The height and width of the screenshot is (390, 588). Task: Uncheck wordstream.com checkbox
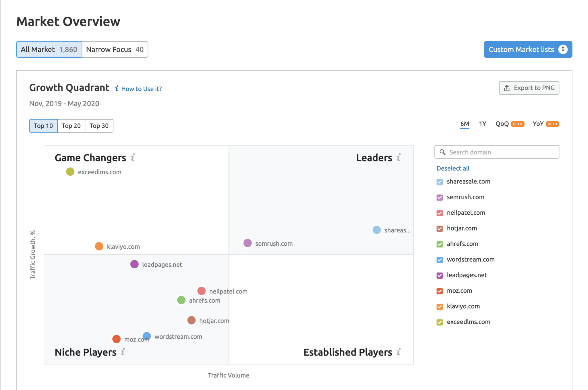click(440, 260)
